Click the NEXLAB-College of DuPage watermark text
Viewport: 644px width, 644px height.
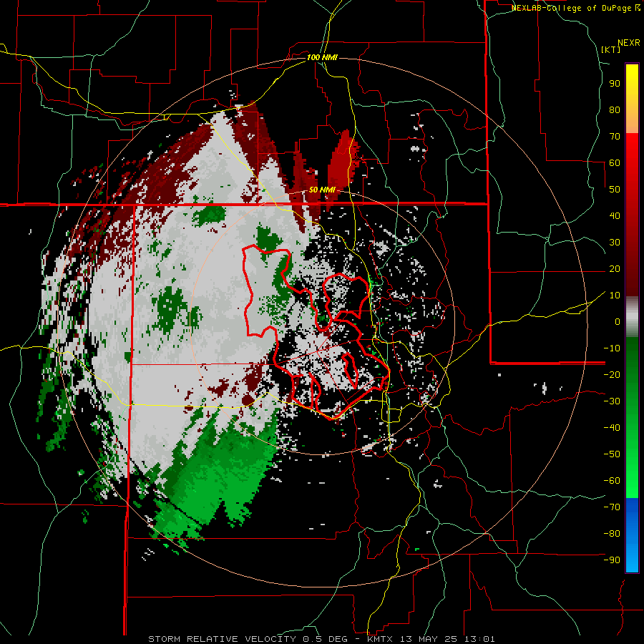tap(575, 8)
